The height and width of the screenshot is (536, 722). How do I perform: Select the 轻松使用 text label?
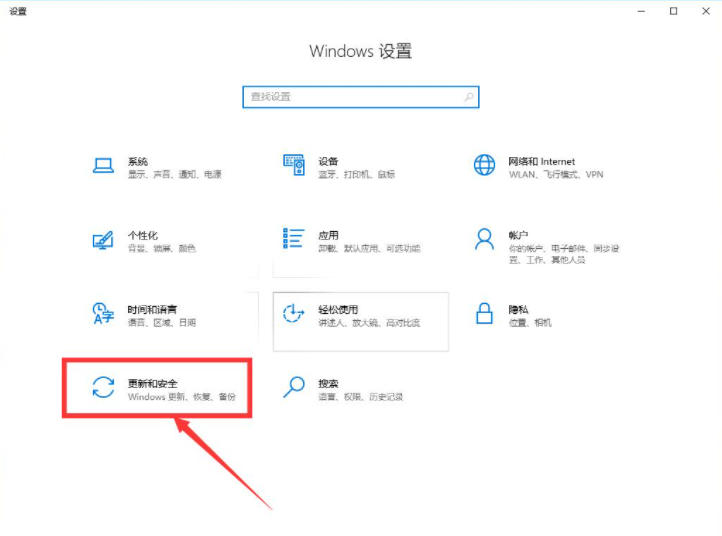[338, 310]
